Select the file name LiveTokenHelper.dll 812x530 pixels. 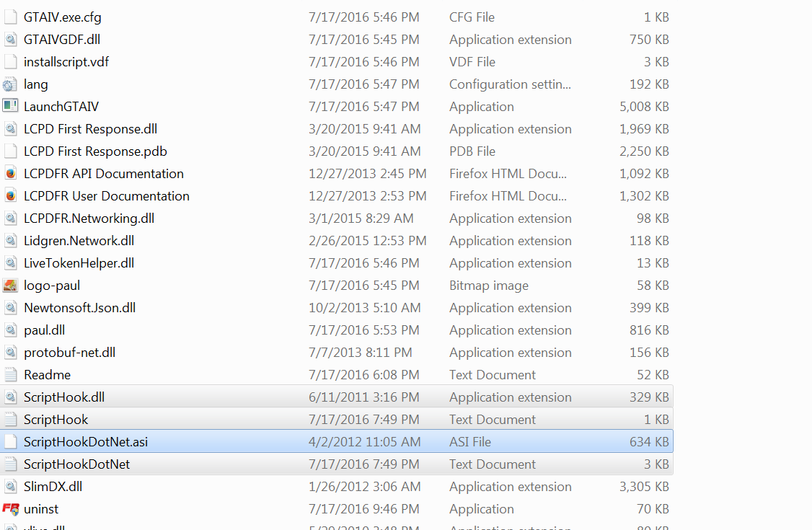pyautogui.click(x=79, y=263)
